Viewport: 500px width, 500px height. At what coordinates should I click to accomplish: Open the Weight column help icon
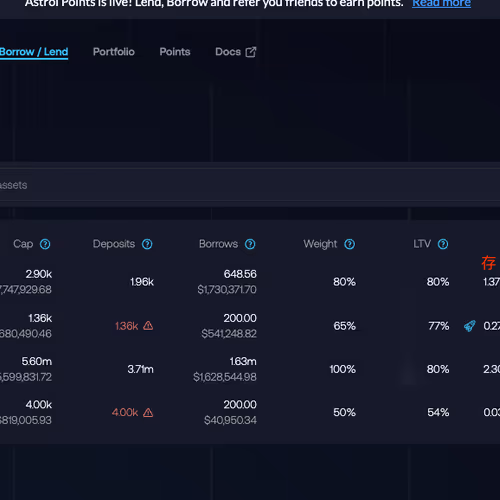click(x=350, y=244)
